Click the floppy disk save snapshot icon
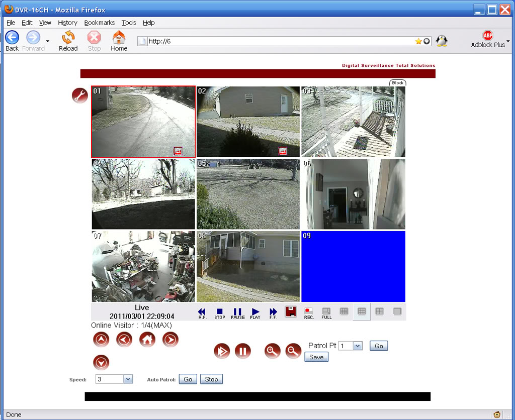The height and width of the screenshot is (420, 515). tap(290, 311)
